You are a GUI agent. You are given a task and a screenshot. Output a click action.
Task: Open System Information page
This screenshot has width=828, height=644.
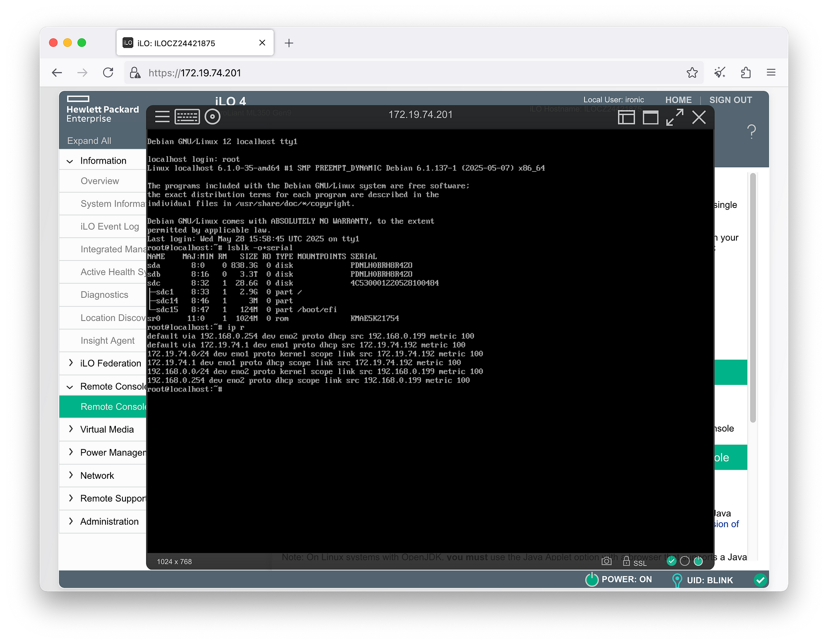pos(103,204)
